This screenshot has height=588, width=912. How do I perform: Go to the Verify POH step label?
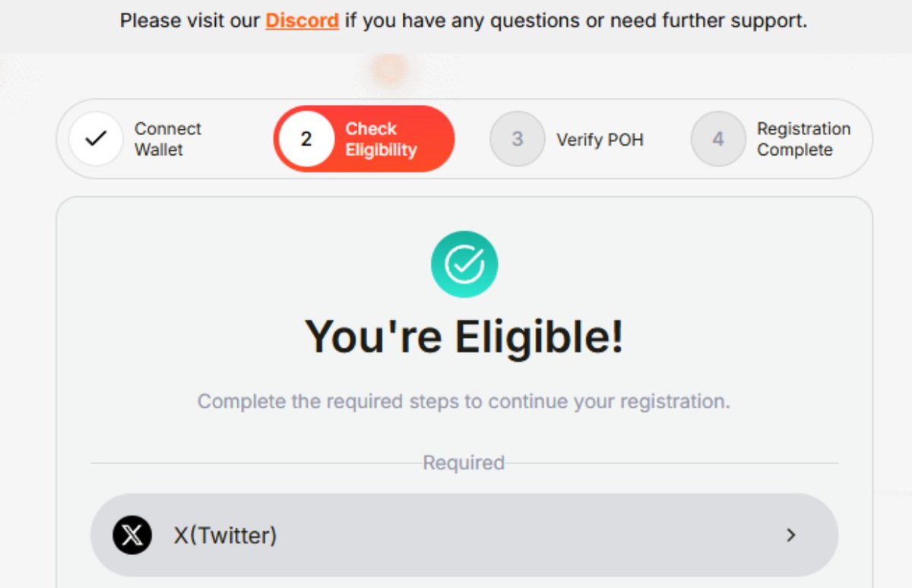point(600,140)
